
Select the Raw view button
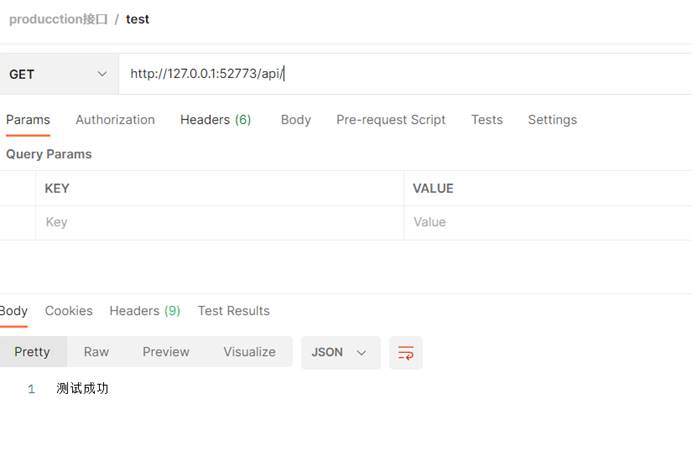96,352
